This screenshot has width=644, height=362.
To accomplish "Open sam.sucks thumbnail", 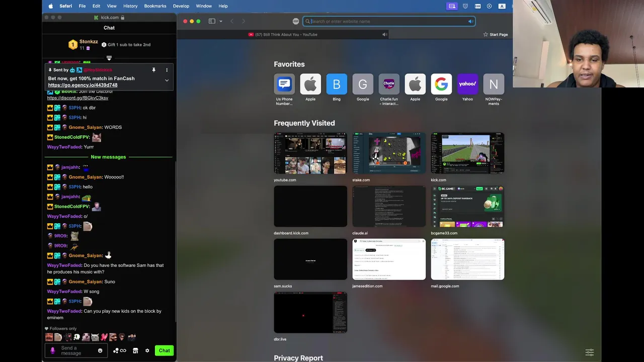I will 310,259.
